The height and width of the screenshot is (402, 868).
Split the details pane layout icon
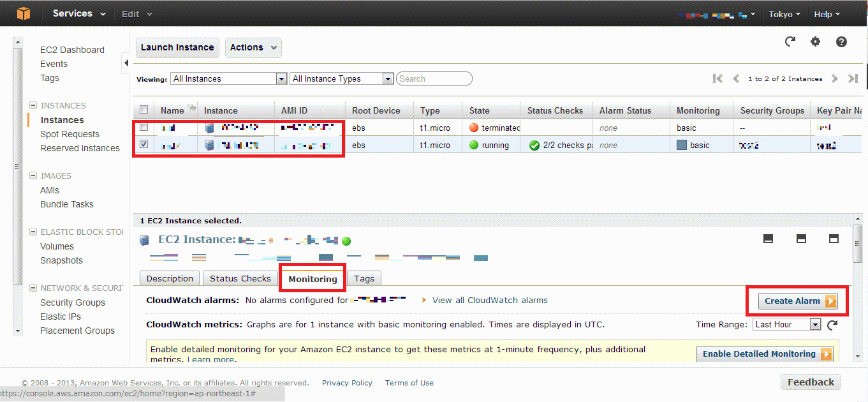point(801,239)
